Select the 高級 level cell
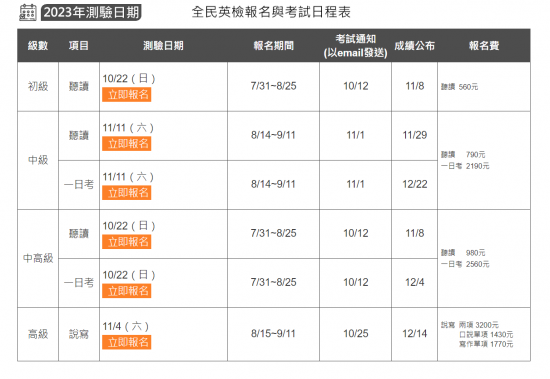Viewport: 550px width, 379px height. tap(38, 334)
